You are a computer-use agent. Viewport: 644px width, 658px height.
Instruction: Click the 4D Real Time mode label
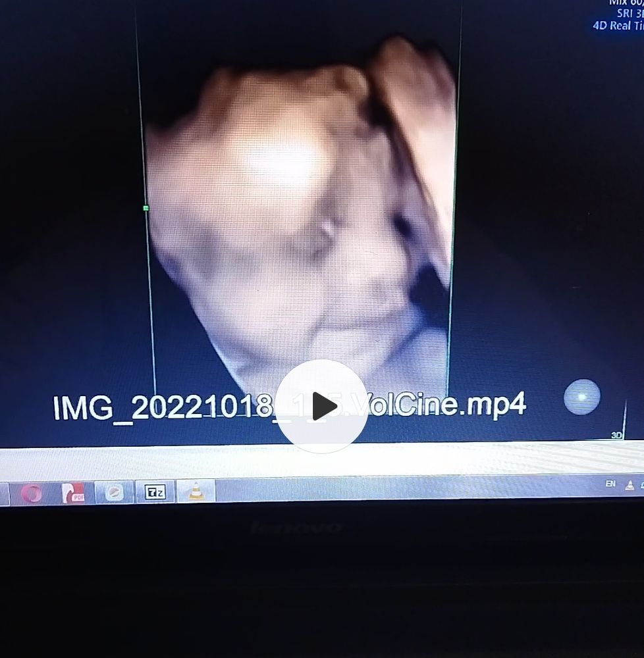[x=618, y=26]
